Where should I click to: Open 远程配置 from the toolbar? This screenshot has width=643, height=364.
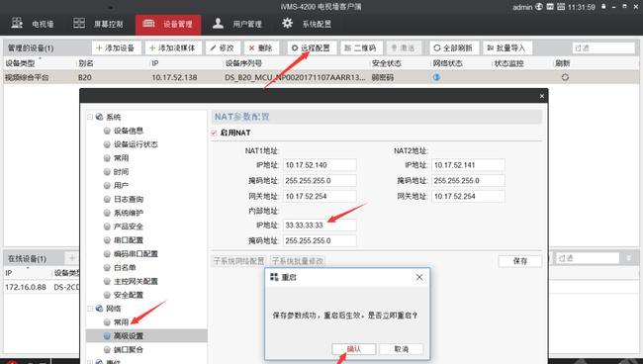(x=312, y=47)
